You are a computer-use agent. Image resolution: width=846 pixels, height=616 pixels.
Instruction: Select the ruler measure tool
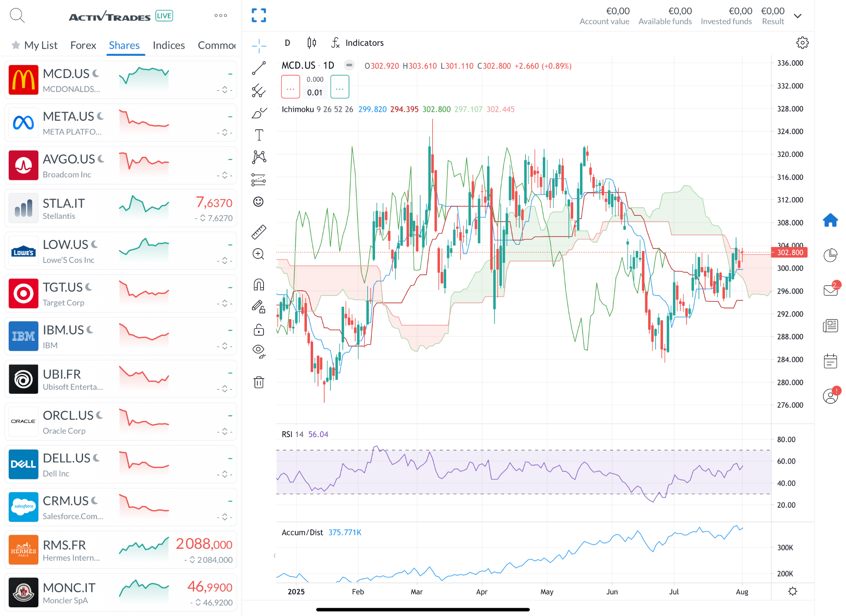tap(259, 232)
